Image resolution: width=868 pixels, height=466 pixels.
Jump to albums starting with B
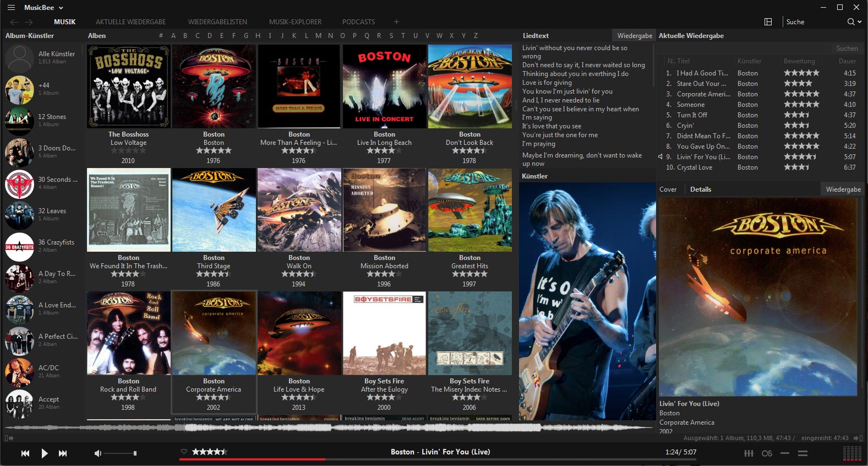pyautogui.click(x=185, y=35)
